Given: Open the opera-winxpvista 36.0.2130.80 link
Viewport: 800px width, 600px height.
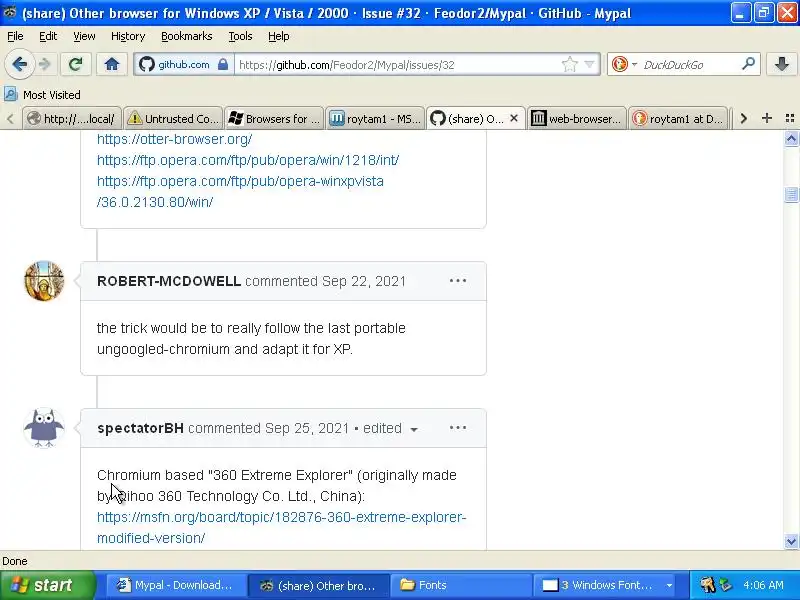Looking at the screenshot, I should (x=240, y=191).
